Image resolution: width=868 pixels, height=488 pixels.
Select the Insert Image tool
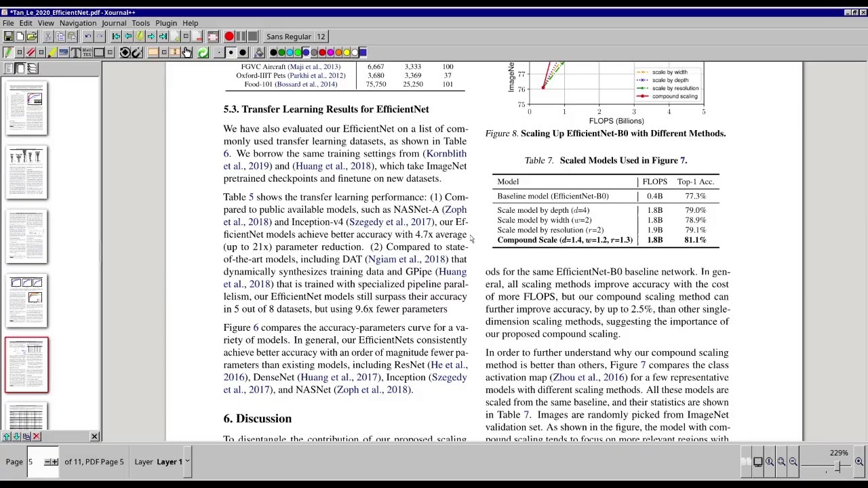pos(64,52)
